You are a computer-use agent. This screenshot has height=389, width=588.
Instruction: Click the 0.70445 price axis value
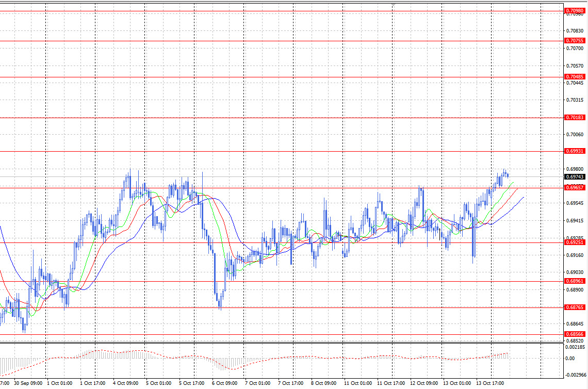(575, 83)
